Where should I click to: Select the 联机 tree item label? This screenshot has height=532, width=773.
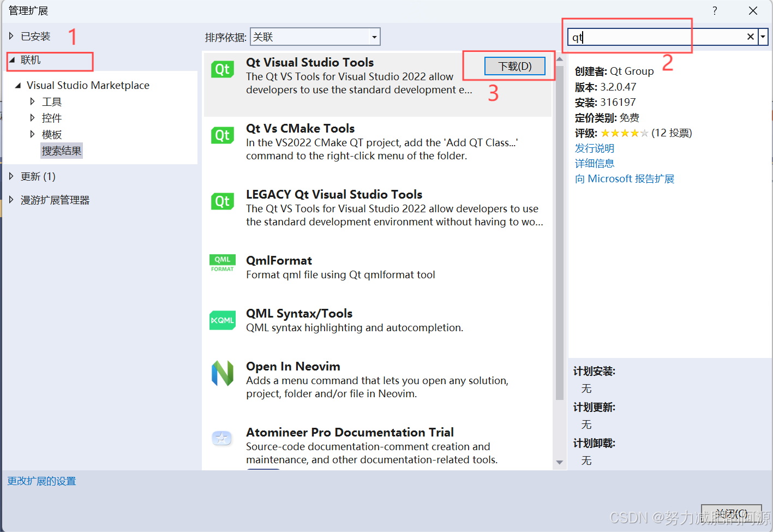pos(31,60)
